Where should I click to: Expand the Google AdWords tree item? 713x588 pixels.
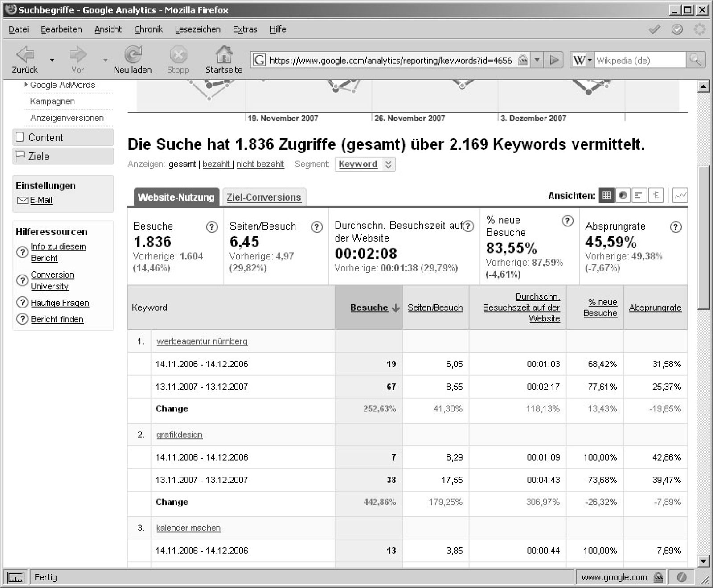pyautogui.click(x=26, y=85)
